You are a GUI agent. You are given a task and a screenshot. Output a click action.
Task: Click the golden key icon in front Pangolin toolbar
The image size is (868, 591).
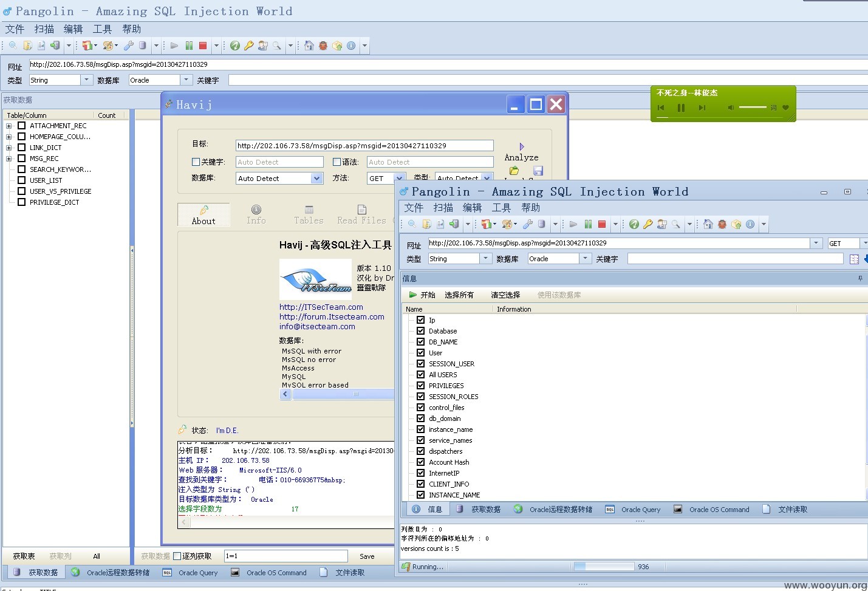(x=648, y=224)
